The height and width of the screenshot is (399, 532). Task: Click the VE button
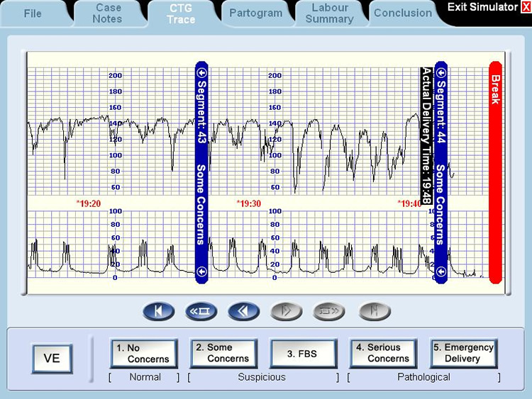coord(52,359)
